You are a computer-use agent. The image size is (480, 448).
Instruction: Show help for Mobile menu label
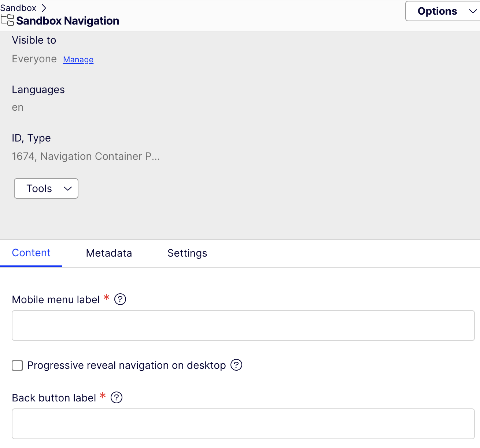(x=120, y=300)
